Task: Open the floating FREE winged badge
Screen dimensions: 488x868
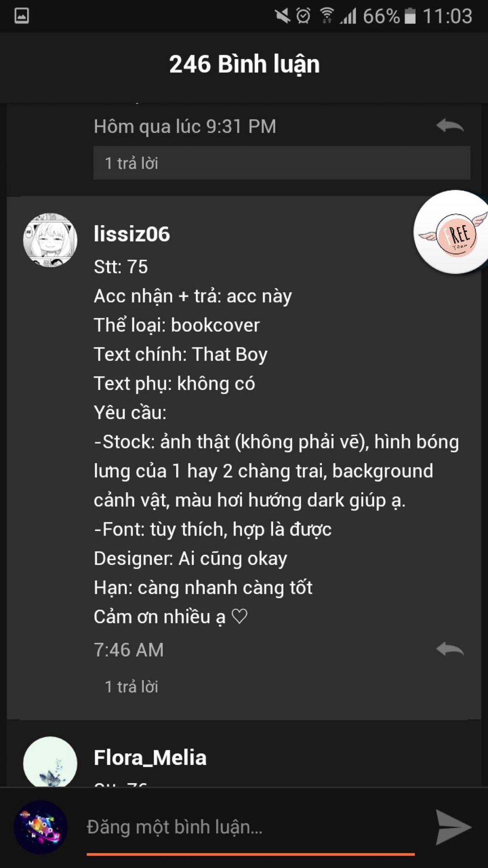Action: [452, 232]
